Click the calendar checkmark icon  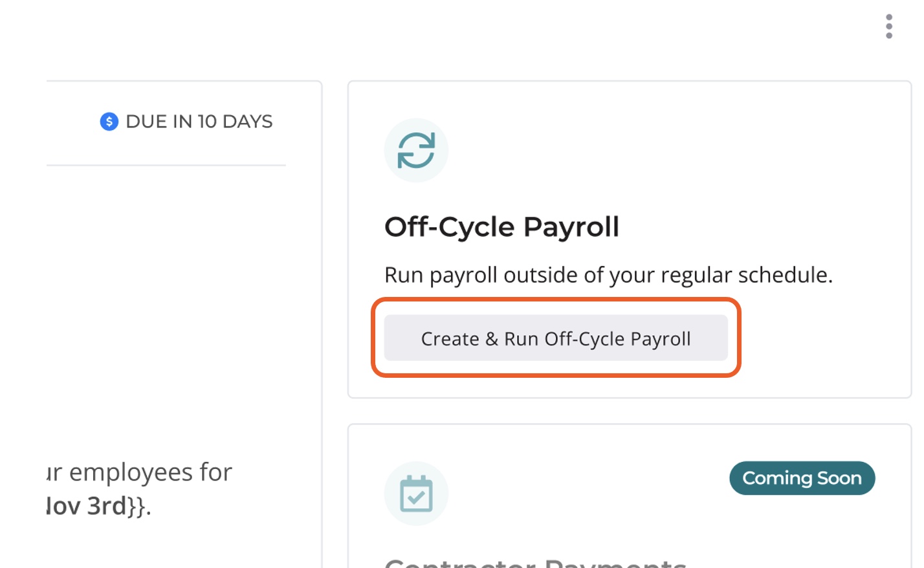[416, 494]
